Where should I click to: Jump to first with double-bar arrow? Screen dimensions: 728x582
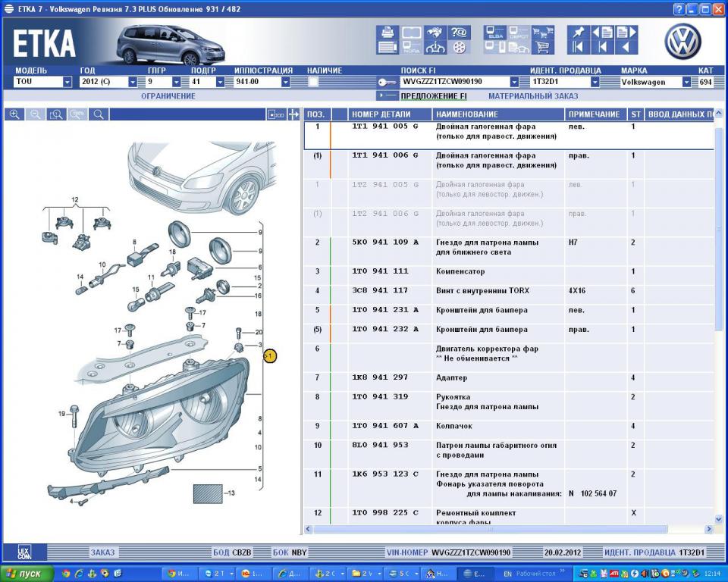point(578,47)
